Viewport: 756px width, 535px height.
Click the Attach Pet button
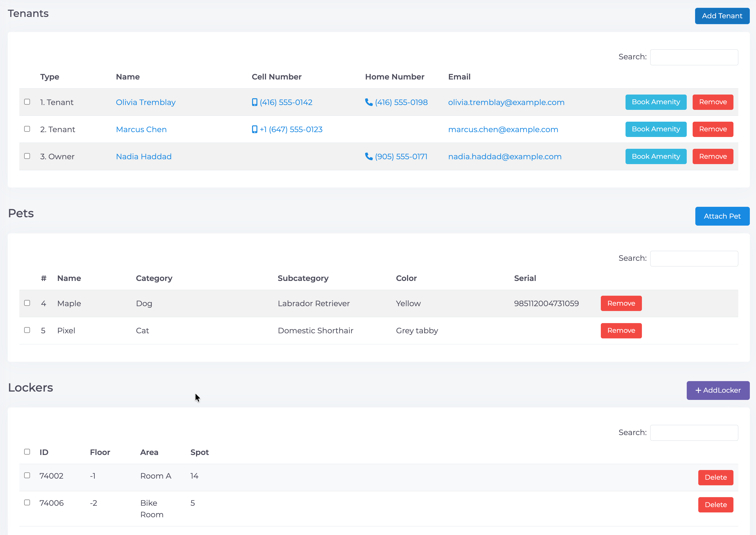click(722, 216)
